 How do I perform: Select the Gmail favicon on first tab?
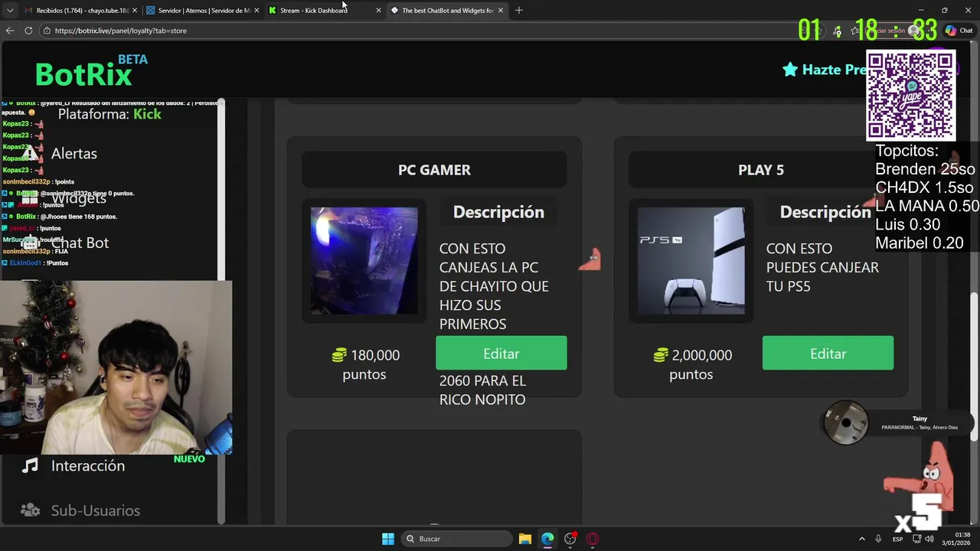coord(28,11)
